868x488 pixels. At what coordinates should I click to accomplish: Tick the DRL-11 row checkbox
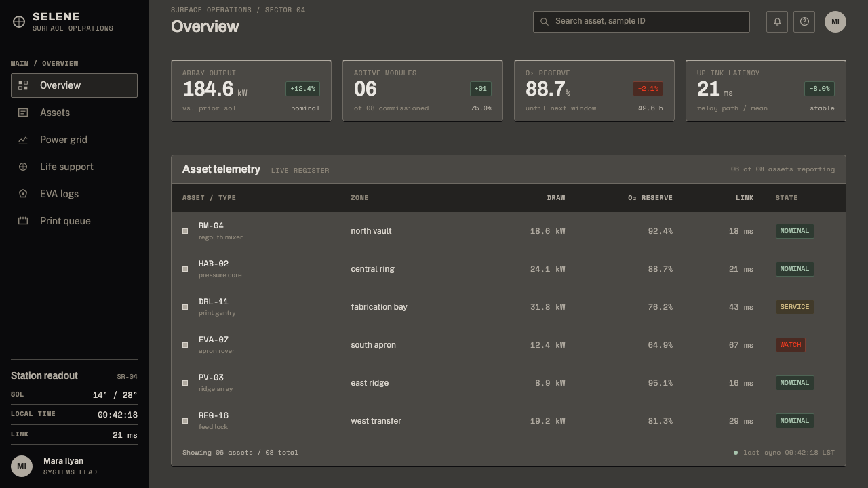tap(185, 307)
